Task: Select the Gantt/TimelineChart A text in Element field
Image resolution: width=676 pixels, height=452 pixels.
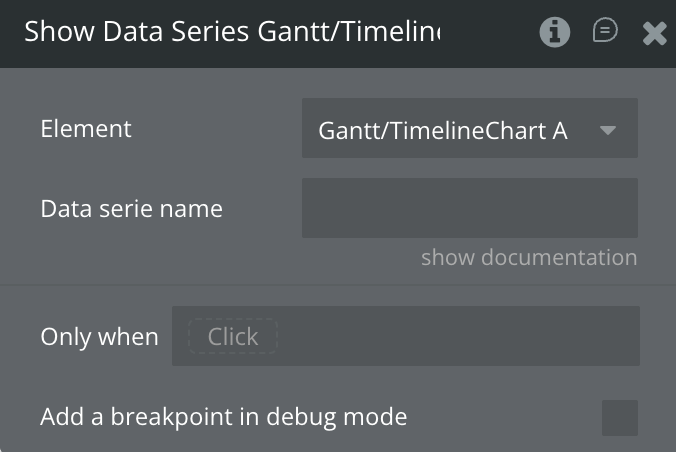Action: (443, 130)
